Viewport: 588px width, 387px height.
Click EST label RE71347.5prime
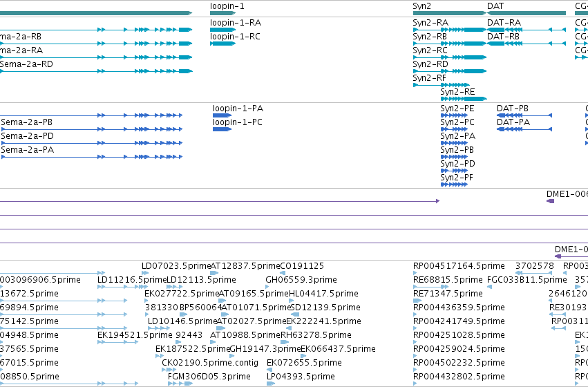[448, 294]
